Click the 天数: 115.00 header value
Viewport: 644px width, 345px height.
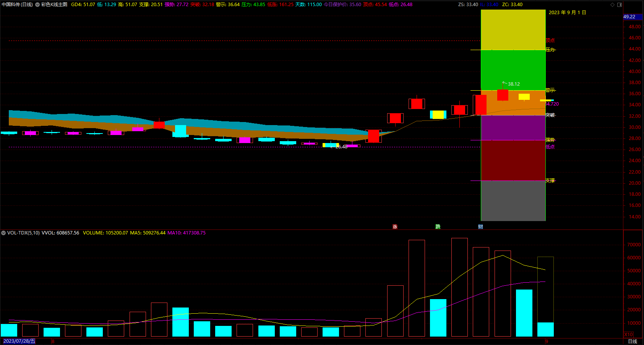(x=308, y=5)
